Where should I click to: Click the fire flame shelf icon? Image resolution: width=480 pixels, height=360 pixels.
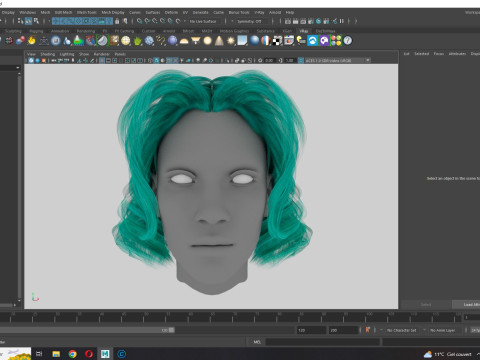[x=32, y=41]
